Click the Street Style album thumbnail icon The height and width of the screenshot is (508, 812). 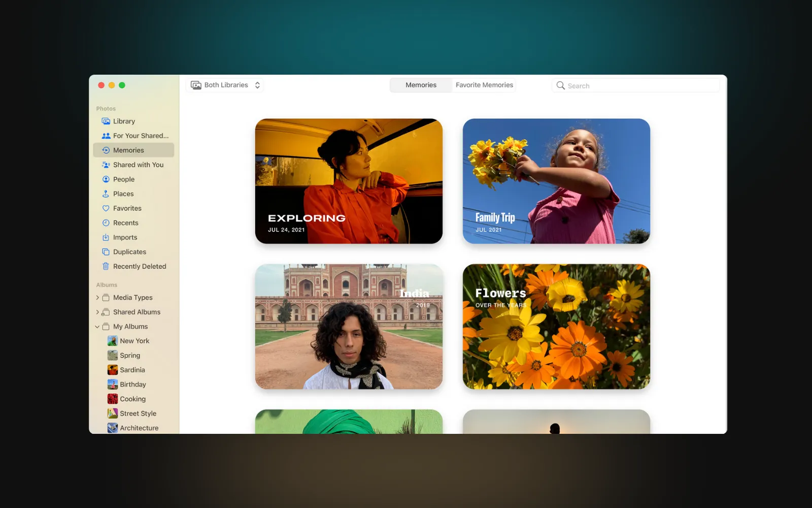point(113,414)
